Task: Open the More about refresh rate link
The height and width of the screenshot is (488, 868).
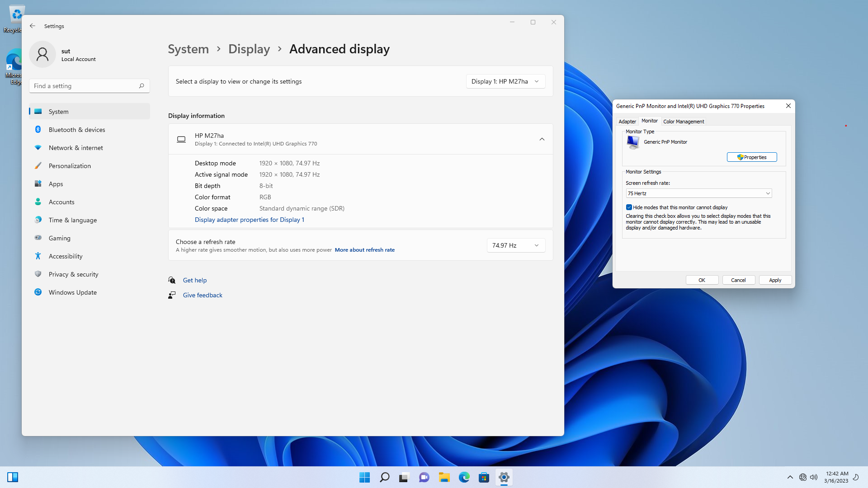Action: 364,249
